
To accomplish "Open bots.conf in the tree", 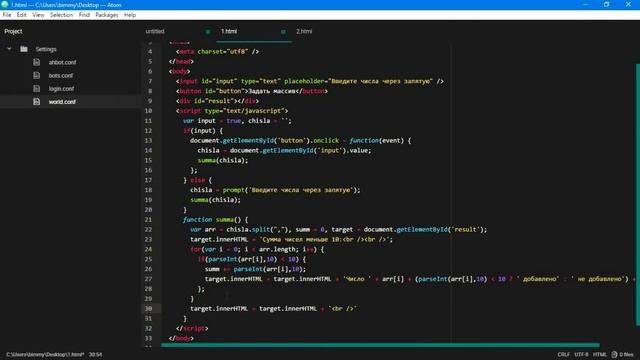I will tap(61, 76).
